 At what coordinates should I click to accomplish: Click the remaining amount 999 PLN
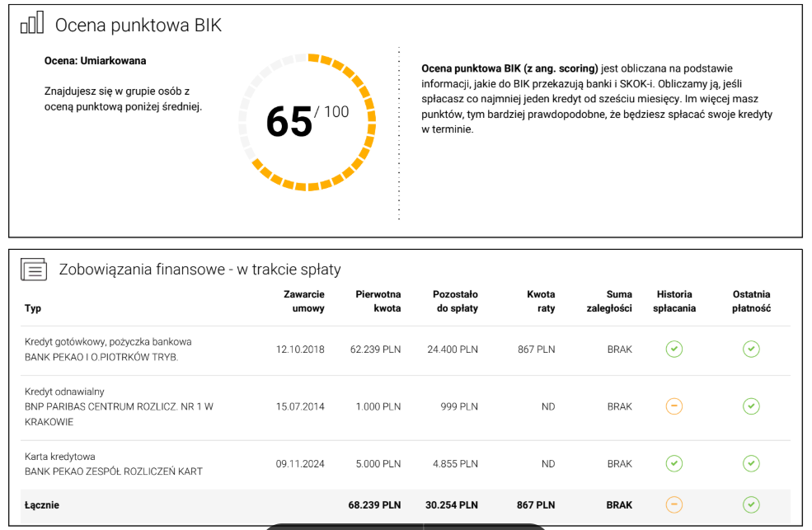click(459, 407)
